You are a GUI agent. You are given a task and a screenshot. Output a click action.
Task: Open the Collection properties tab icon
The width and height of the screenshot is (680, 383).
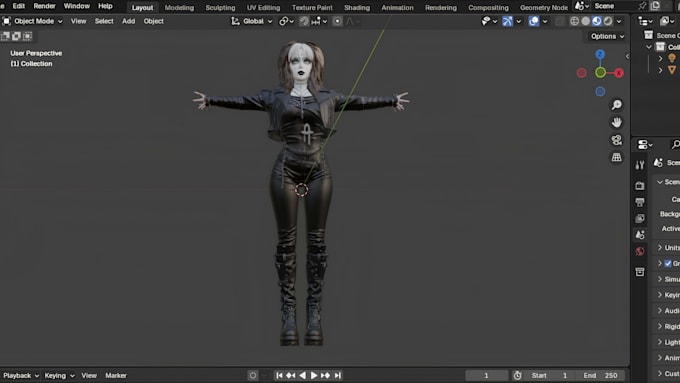click(640, 272)
